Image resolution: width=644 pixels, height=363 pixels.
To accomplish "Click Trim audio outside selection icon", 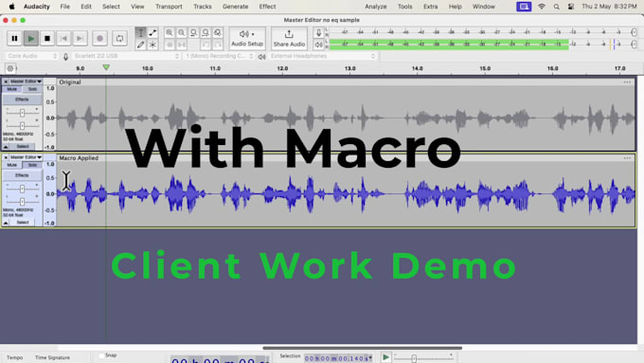I will pyautogui.click(x=170, y=45).
